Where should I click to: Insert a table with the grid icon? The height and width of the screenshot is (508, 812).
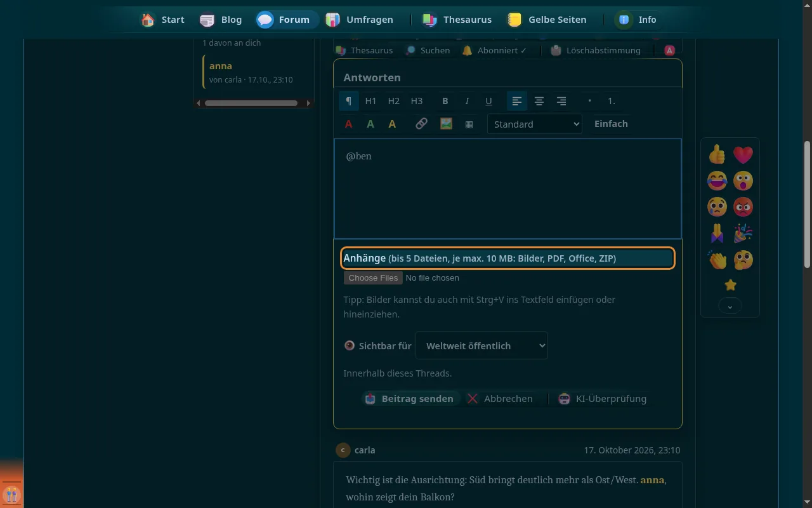tap(469, 124)
